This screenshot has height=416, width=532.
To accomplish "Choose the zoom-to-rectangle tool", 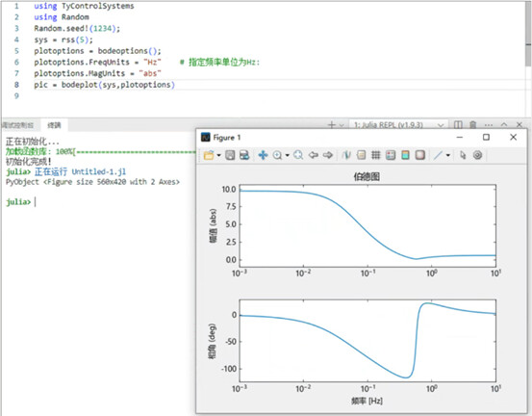I will (x=298, y=155).
